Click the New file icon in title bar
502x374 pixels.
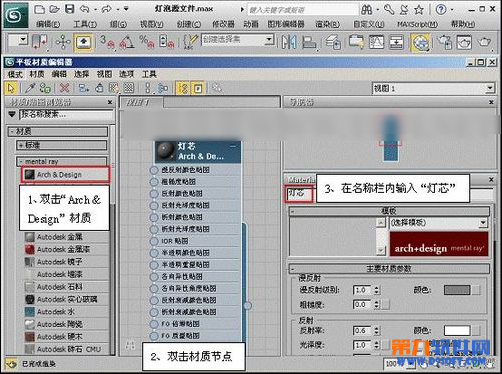(40, 9)
